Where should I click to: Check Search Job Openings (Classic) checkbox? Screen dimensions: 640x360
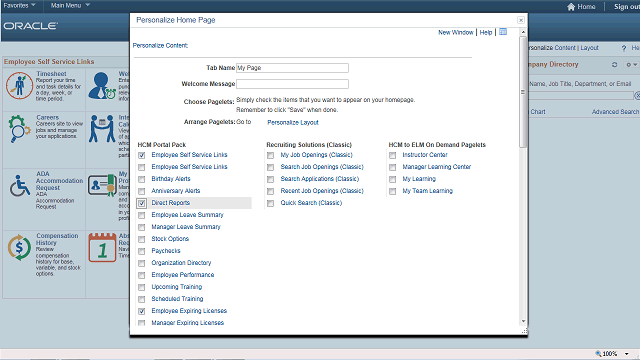click(271, 167)
